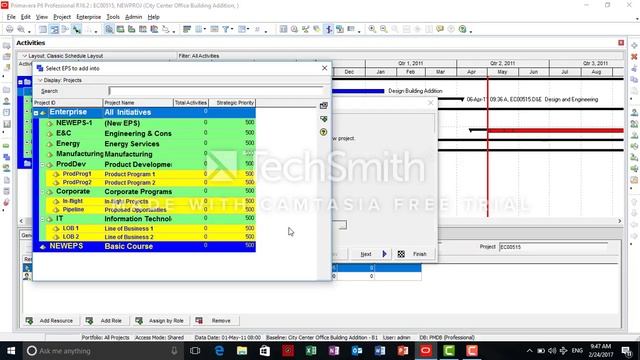640x360 pixels.
Task: Collapse the IT EPS node
Action: click(42, 219)
